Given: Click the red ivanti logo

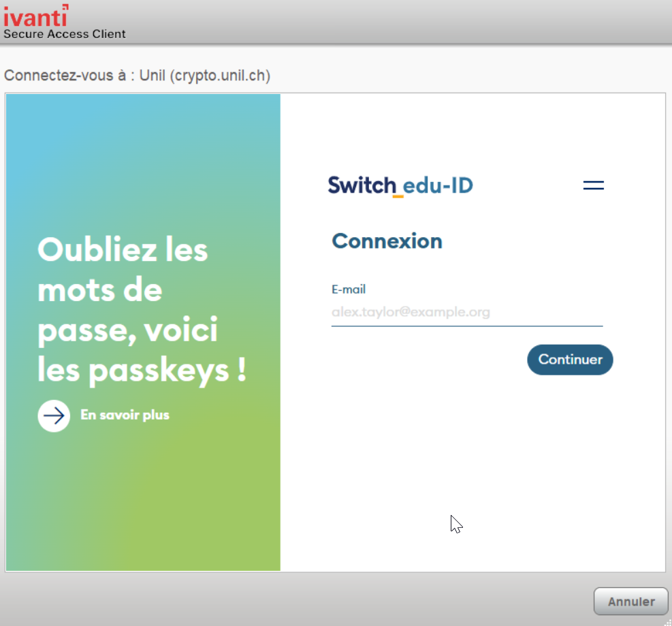Looking at the screenshot, I should pos(35,15).
